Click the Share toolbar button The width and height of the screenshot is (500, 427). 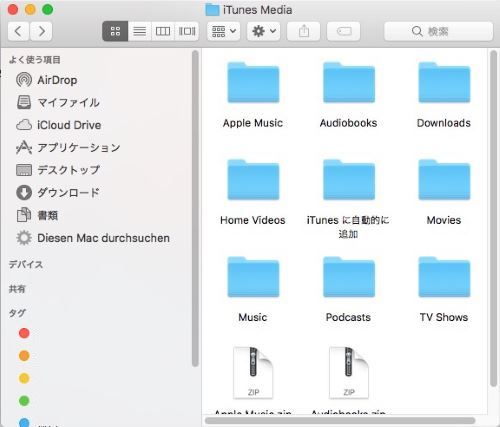pyautogui.click(x=303, y=31)
